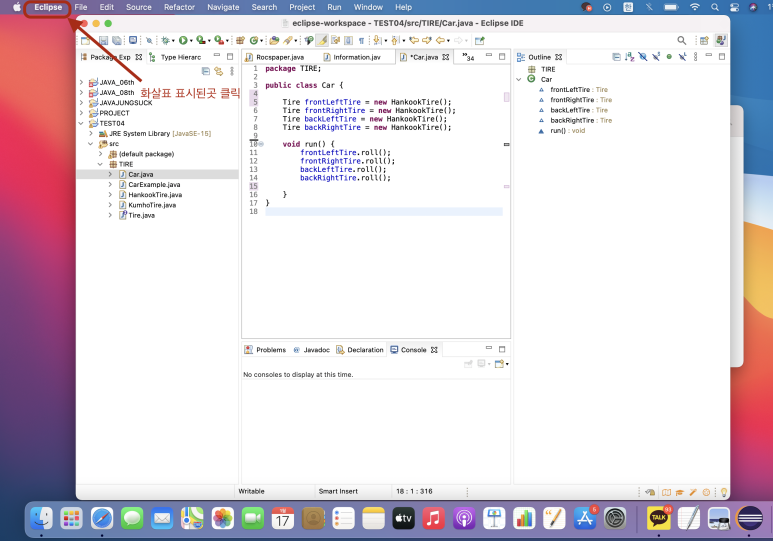This screenshot has width=773, height=541.
Task: Toggle Hide Static Members in Outline
Action: [656, 57]
